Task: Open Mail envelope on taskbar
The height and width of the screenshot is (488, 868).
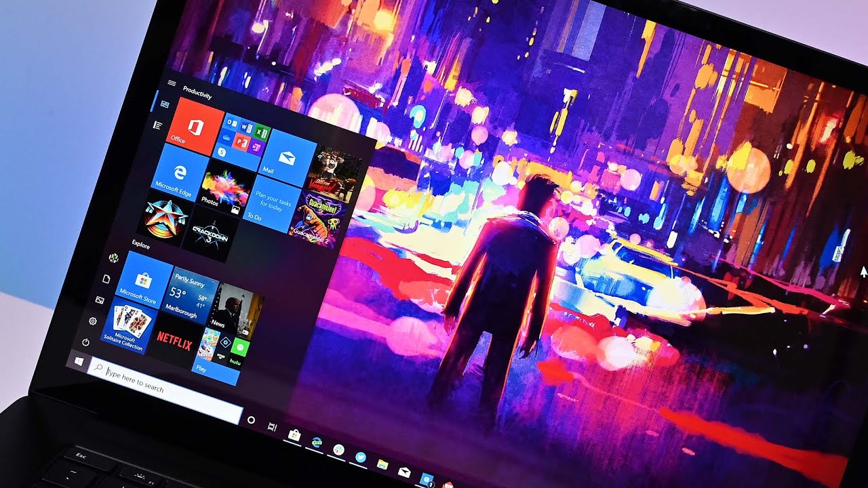Action: (x=405, y=472)
